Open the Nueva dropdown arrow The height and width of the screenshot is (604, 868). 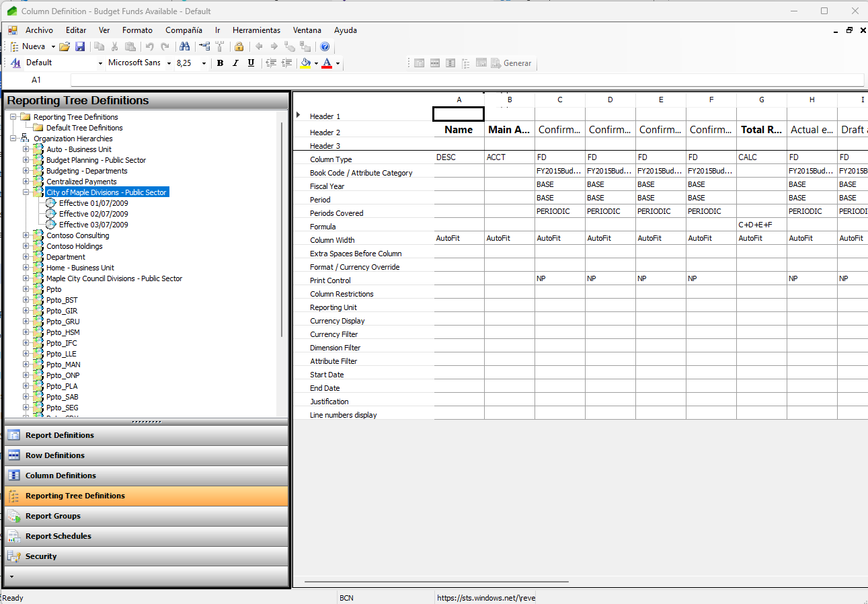(x=53, y=46)
